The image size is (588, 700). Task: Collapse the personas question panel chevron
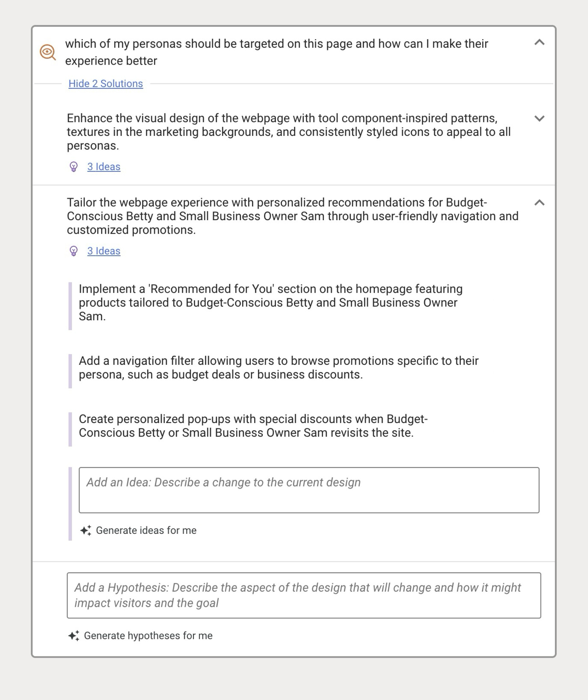pos(539,42)
